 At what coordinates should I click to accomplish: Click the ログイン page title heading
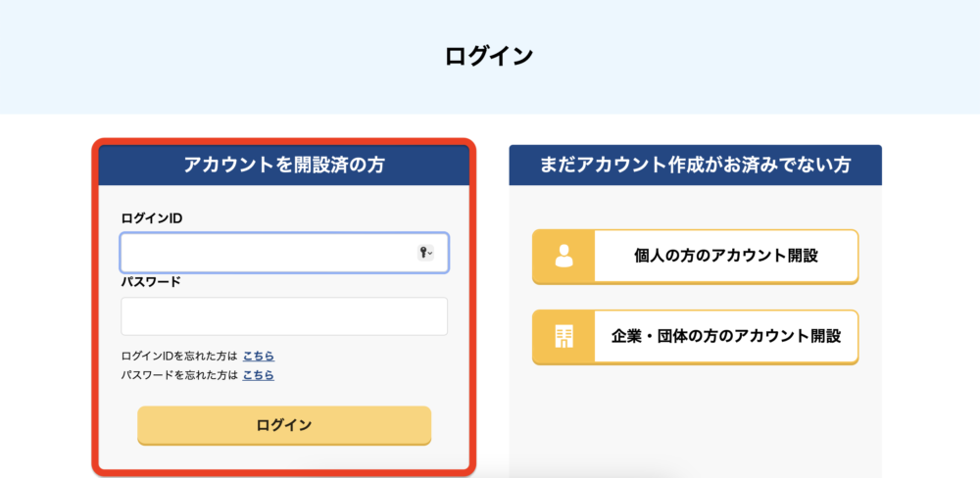(489, 56)
